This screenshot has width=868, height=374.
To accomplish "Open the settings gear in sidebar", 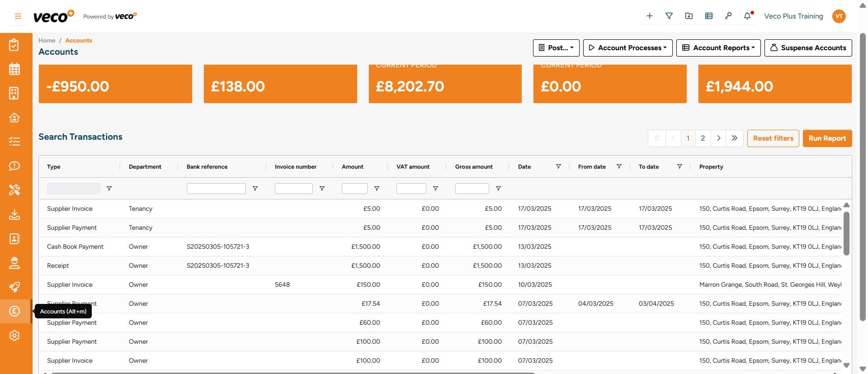I will tap(14, 336).
